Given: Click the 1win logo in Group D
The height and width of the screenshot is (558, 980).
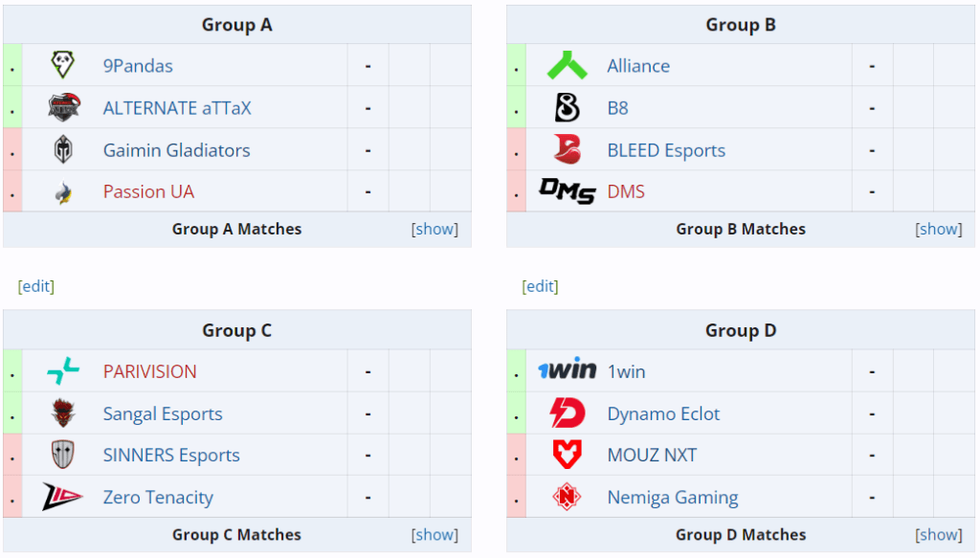Looking at the screenshot, I should [567, 369].
